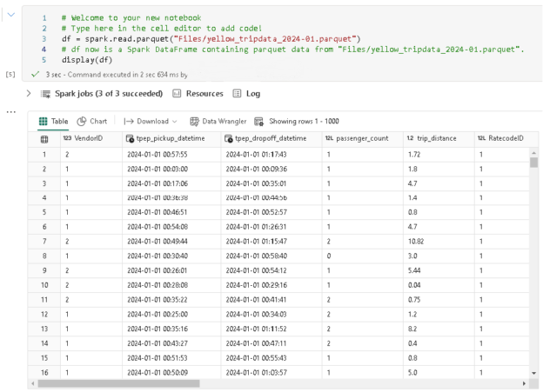The width and height of the screenshot is (543, 392).
Task: Click the tpep_pickup_datetime column type icon
Action: [x=130, y=138]
